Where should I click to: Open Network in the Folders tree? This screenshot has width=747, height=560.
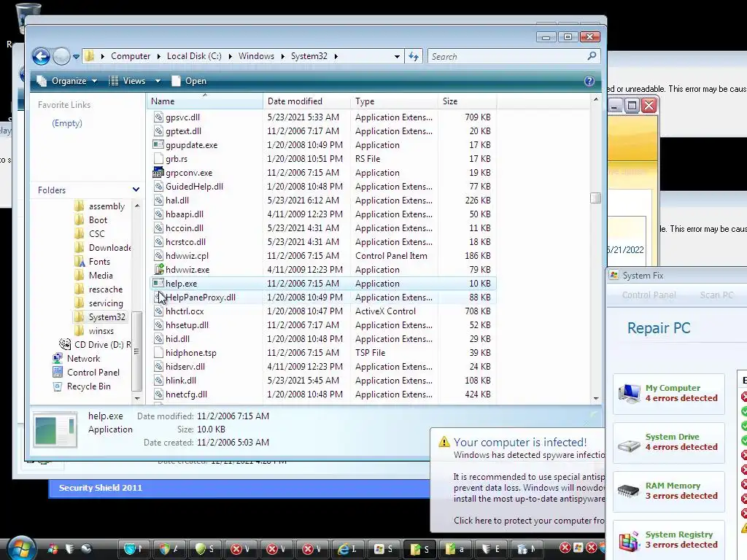tap(76, 359)
